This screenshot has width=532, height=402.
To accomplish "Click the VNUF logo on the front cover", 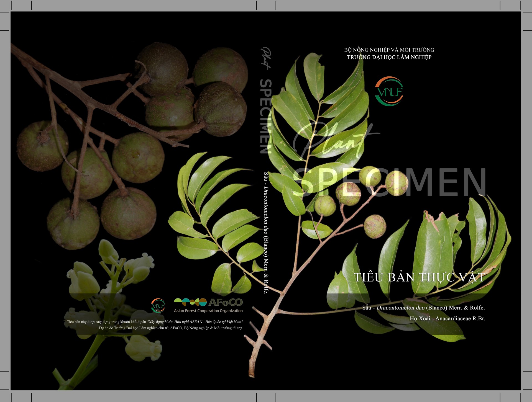I will (x=389, y=91).
